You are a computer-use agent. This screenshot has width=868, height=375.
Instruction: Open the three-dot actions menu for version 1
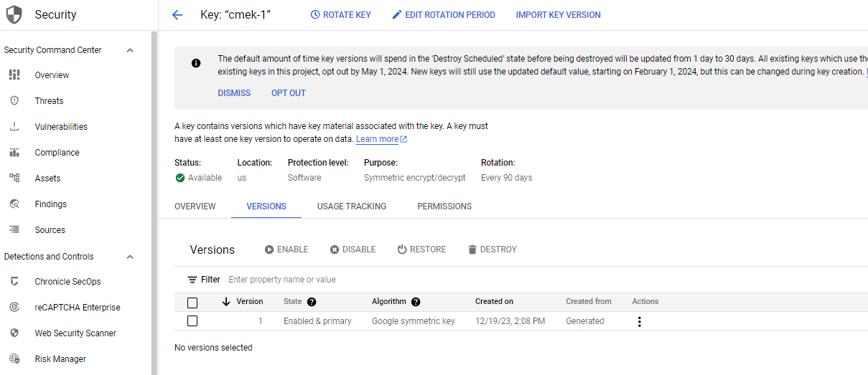coord(639,321)
